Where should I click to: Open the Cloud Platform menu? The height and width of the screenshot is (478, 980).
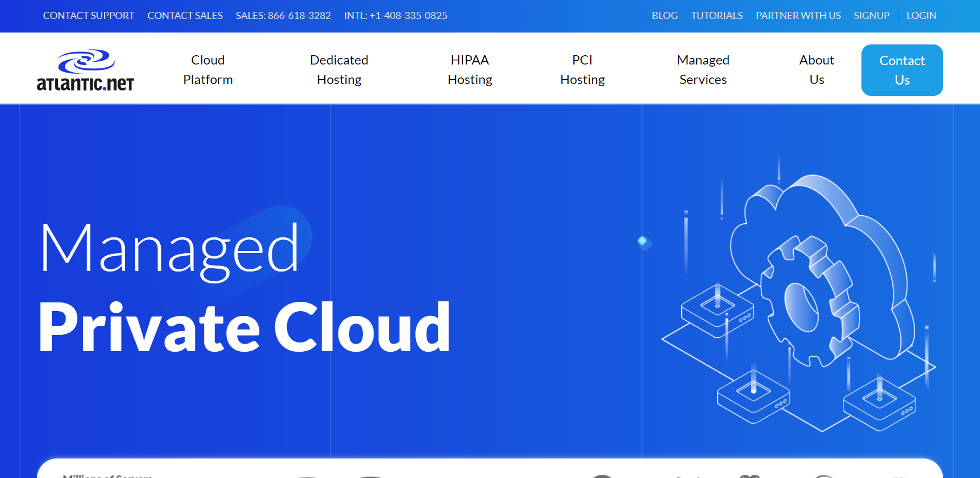(x=208, y=70)
